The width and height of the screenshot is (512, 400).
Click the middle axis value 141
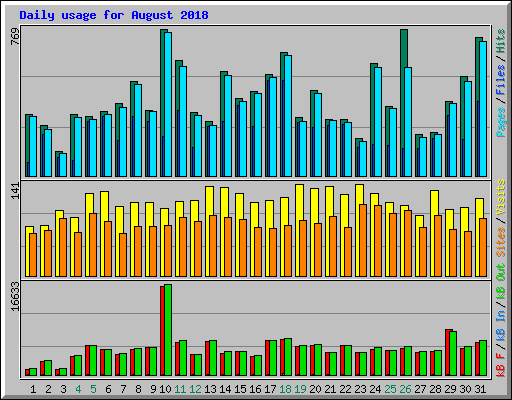(15, 191)
